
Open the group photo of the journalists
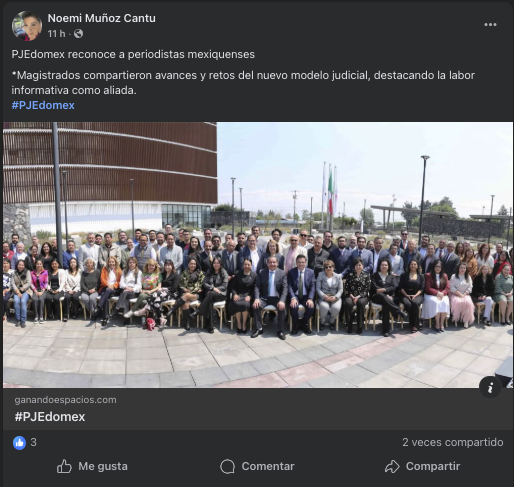258,255
